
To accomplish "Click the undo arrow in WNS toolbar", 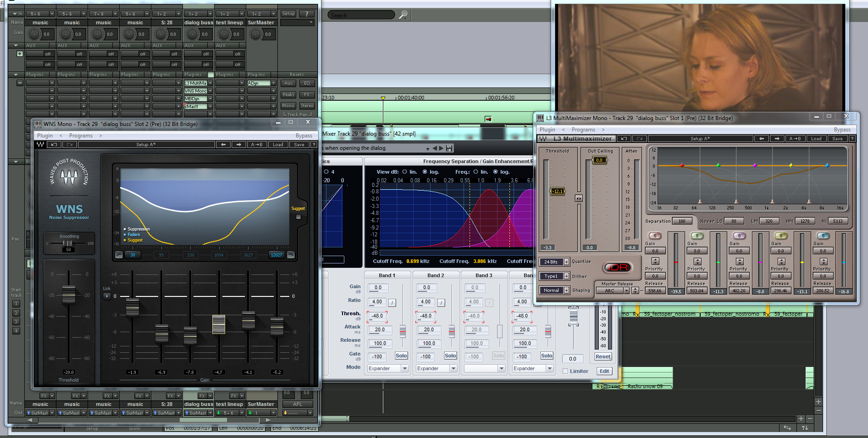I will click(x=54, y=145).
